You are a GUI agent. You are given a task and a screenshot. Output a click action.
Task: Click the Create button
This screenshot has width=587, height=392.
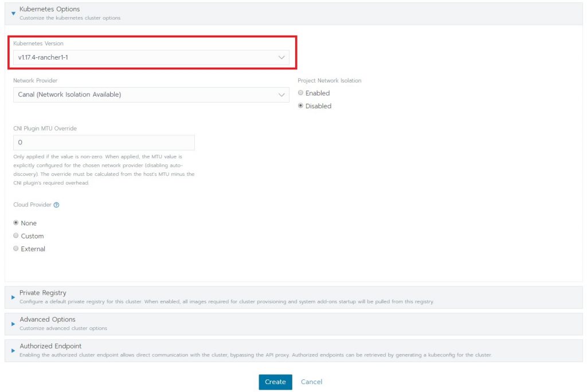point(275,382)
